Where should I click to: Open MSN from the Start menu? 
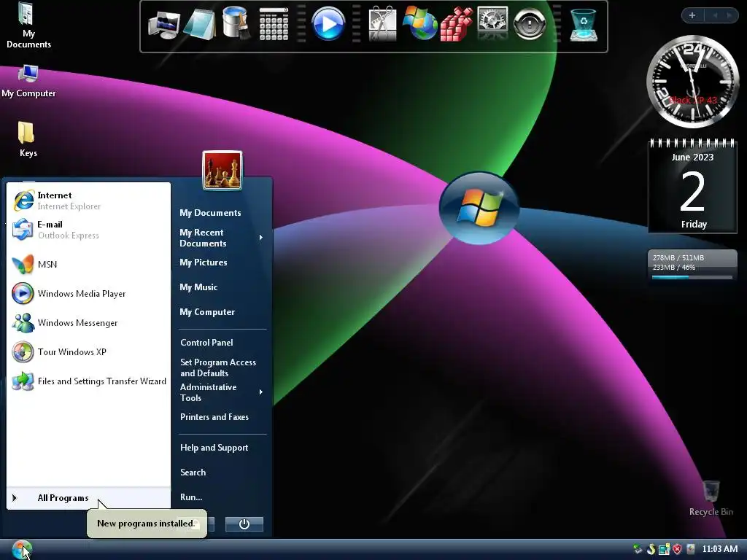click(88, 264)
